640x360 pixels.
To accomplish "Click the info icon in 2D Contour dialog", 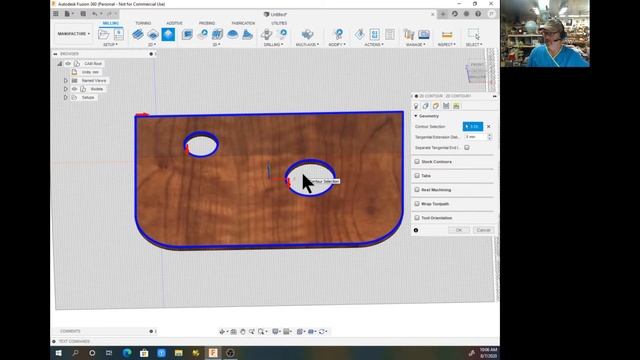I will [x=416, y=230].
